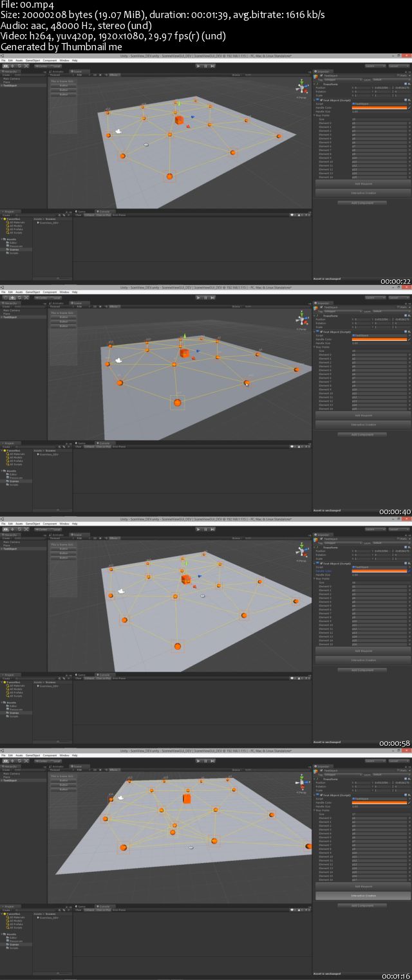Open the Layer dropdown in the 00:01:16 Inspector
Image resolution: width=412 pixels, height=980 pixels.
pos(391,774)
